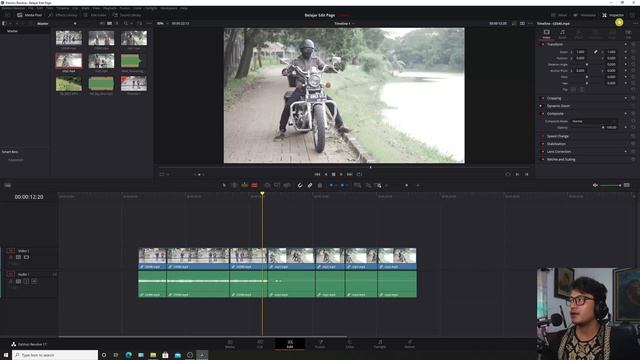Open the audio mixer icon beside volume

(x=627, y=185)
